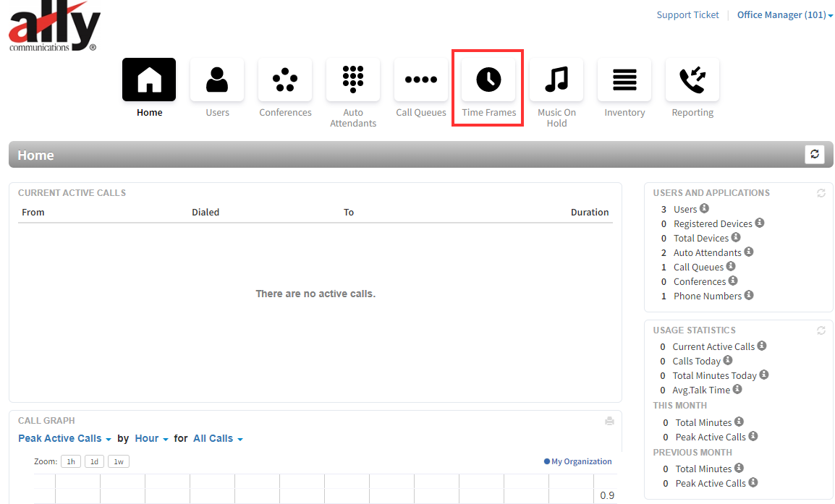Open the Call Queues dots icon
This screenshot has height=504, width=835.
pyautogui.click(x=420, y=80)
